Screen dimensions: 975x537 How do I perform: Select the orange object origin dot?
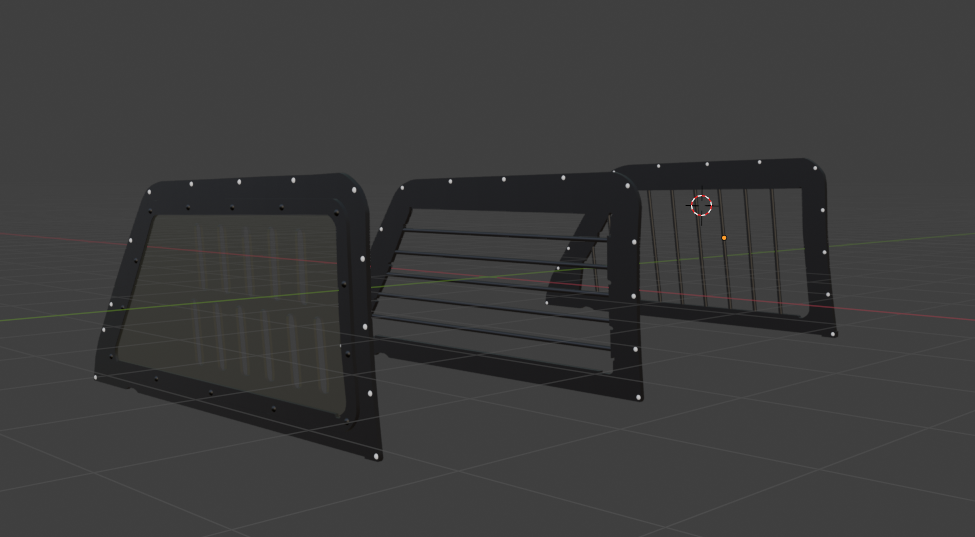pyautogui.click(x=724, y=238)
